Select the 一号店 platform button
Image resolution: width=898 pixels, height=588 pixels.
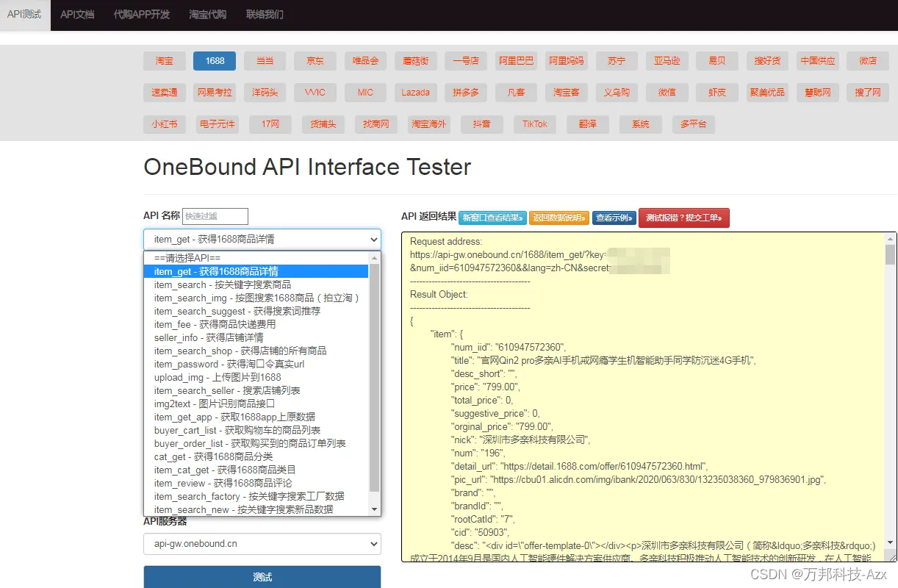click(x=465, y=61)
